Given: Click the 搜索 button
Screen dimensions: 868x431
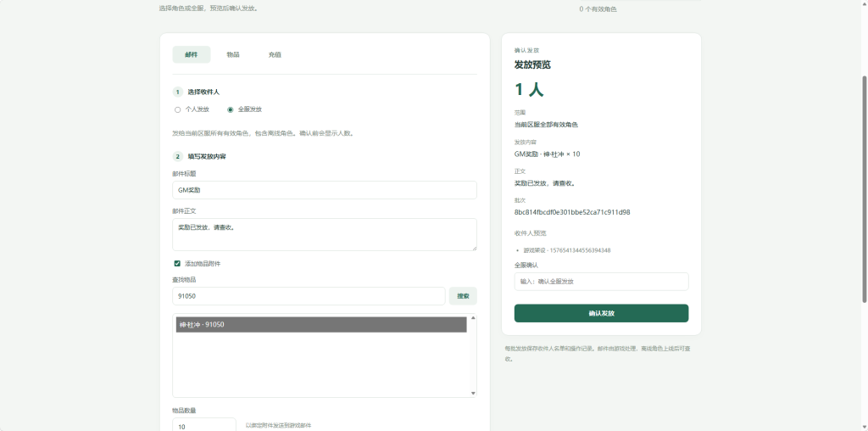Looking at the screenshot, I should (463, 296).
